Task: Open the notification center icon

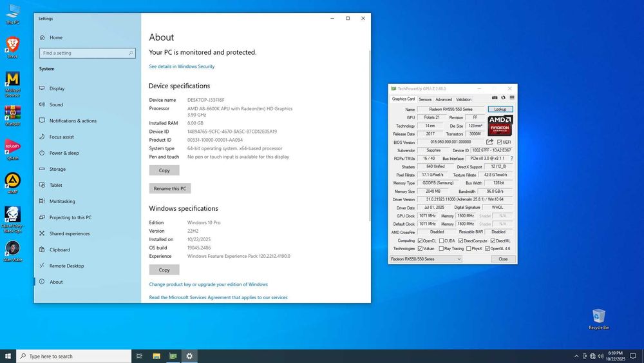Action: (x=633, y=356)
